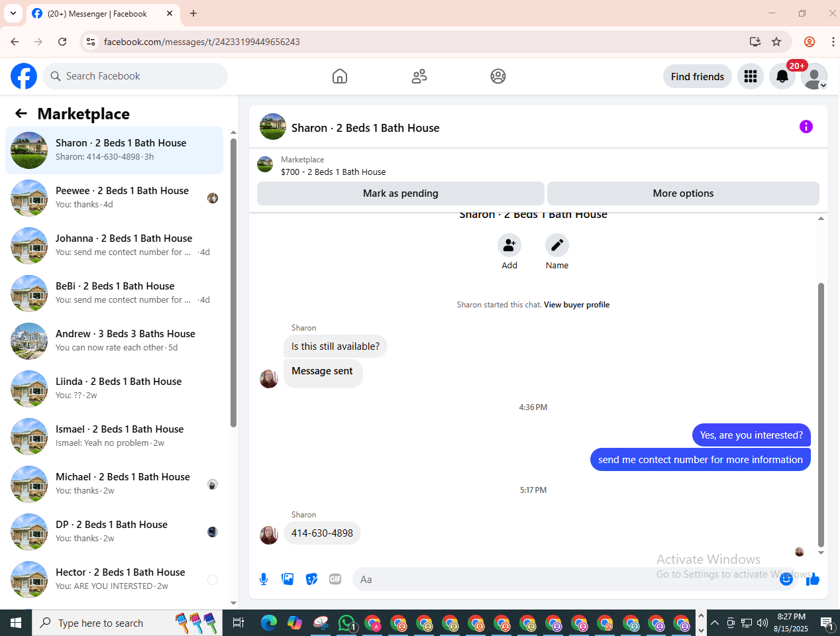Open the Hector conversation

click(114, 580)
